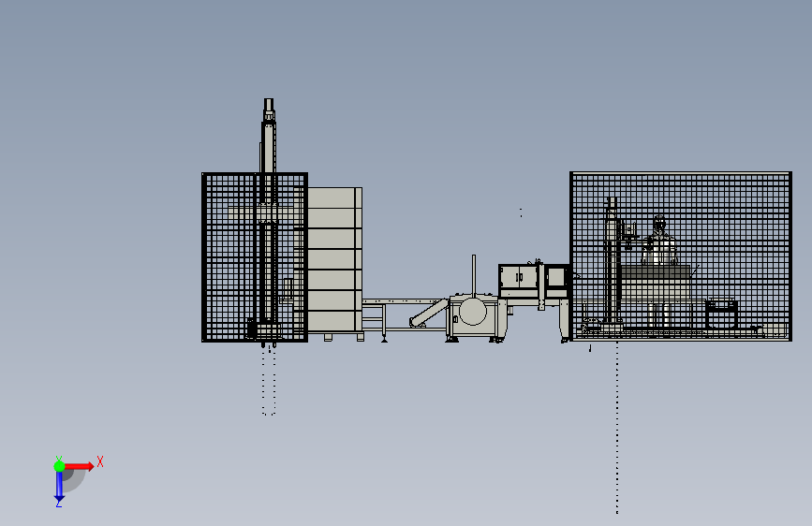Image resolution: width=812 pixels, height=526 pixels.
Task: Click the red X axis arrow of the triad
Action: click(x=80, y=466)
